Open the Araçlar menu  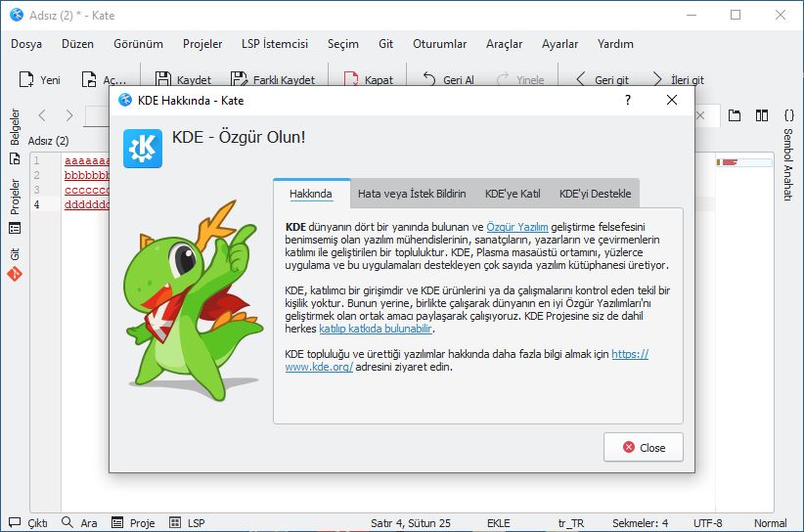pos(504,44)
